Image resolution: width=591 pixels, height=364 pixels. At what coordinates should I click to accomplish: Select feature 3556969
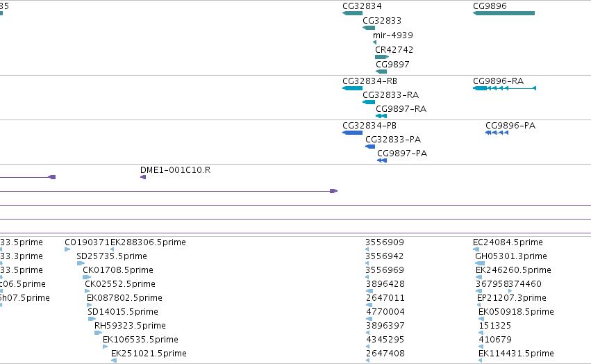coord(385,270)
